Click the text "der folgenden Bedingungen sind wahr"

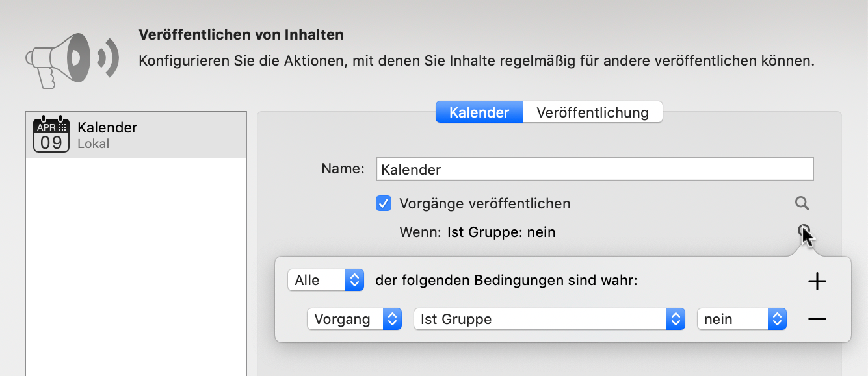point(506,281)
